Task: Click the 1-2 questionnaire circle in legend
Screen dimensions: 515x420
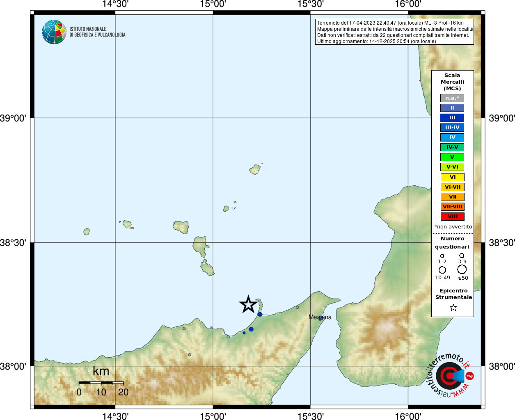Action: (442, 256)
